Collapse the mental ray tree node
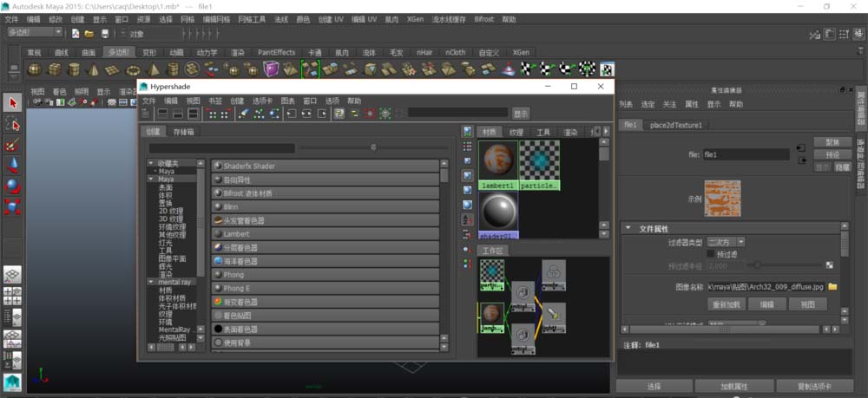 151,282
